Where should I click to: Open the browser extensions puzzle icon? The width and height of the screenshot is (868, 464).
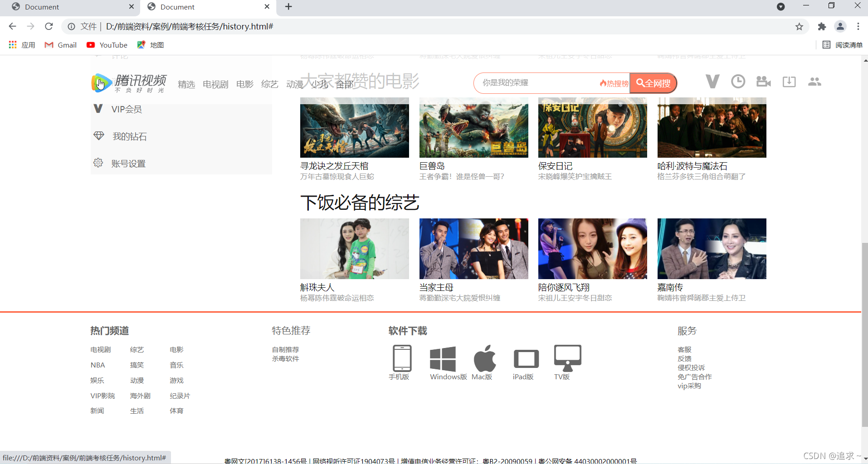click(x=822, y=26)
